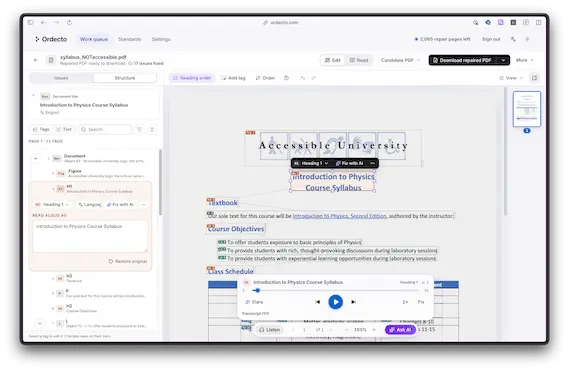
Task: Expand the L list tree node
Action: [x=40, y=323]
